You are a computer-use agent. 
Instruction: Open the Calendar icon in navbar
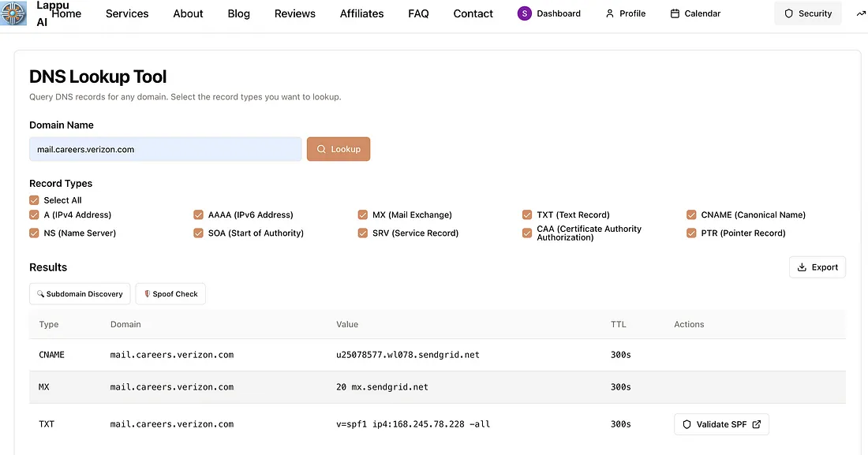pos(674,13)
